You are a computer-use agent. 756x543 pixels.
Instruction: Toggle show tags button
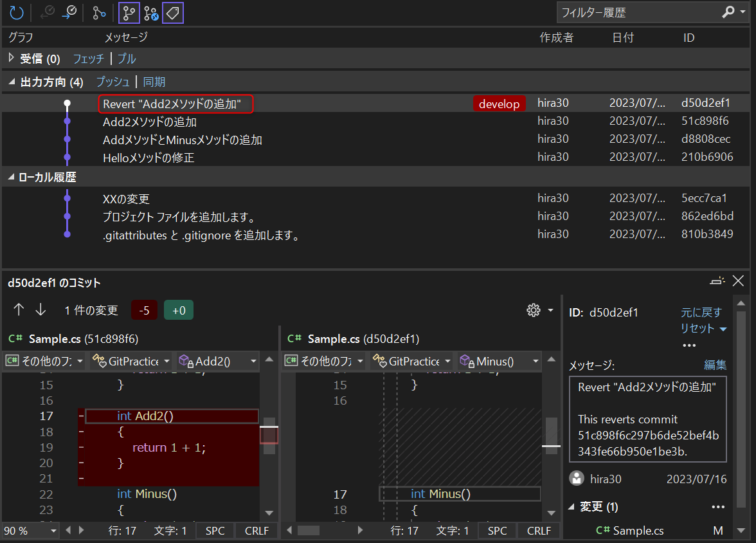coord(172,13)
